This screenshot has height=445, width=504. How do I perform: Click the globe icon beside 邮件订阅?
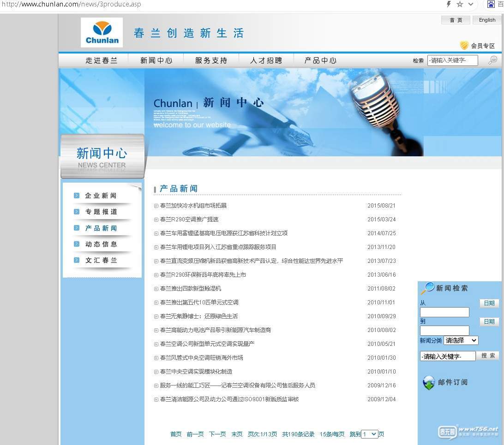429,382
